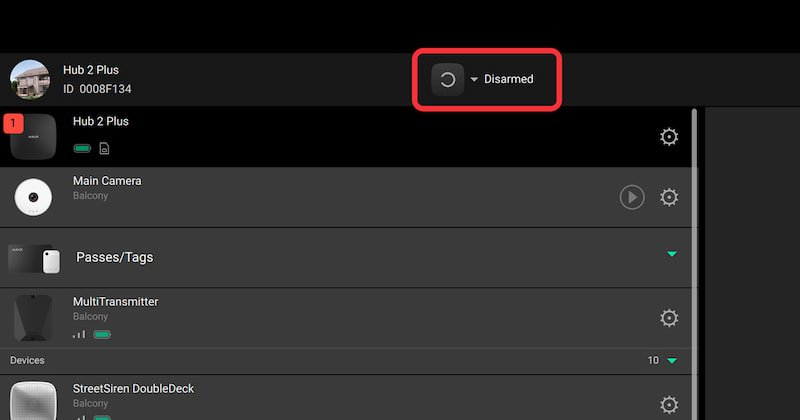Screen dimensions: 800x420
Task: Click the Hub 2 Plus battery indicator
Action: pyautogui.click(x=82, y=149)
